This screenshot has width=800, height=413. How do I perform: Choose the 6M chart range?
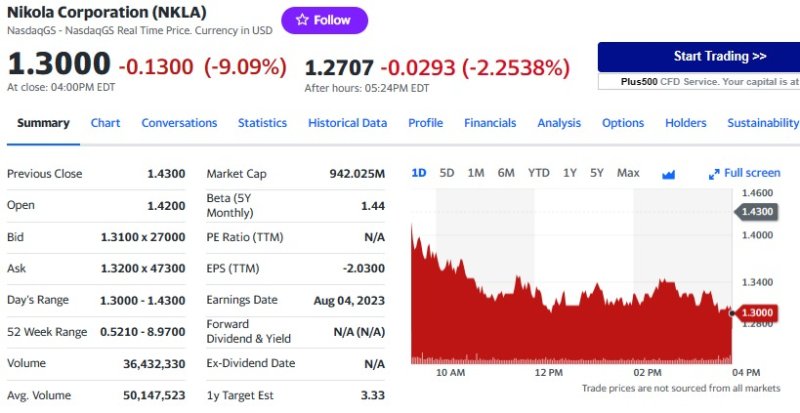(506, 173)
